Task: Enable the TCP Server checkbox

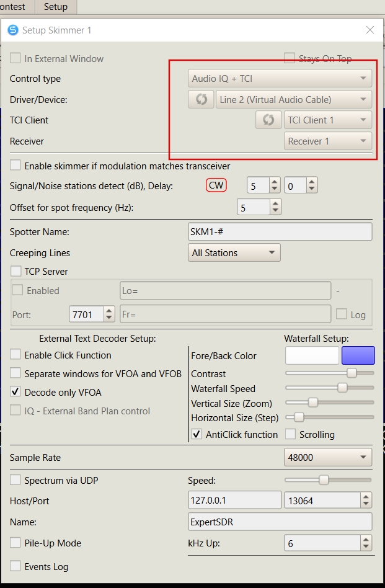Action: [15, 272]
